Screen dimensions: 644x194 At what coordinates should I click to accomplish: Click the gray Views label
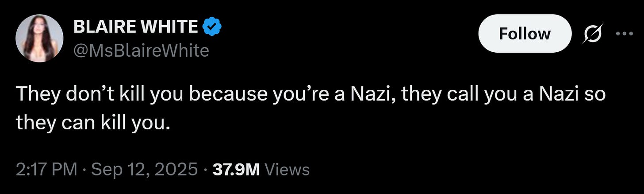tap(286, 169)
